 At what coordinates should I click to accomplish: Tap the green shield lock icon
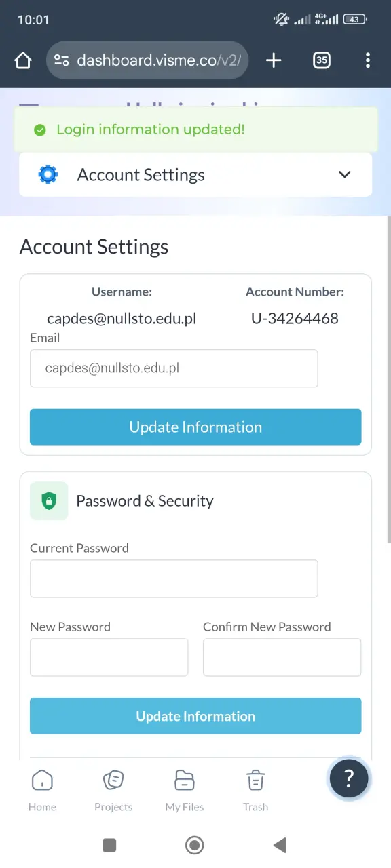tap(49, 501)
